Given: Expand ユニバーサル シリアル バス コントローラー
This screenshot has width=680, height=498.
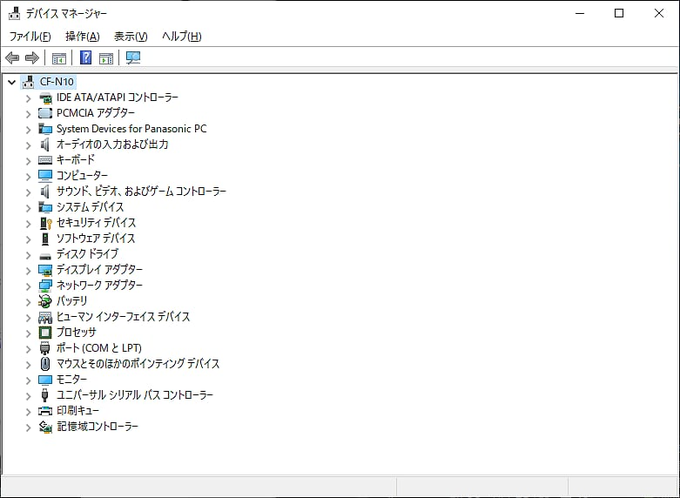Looking at the screenshot, I should click(x=29, y=396).
